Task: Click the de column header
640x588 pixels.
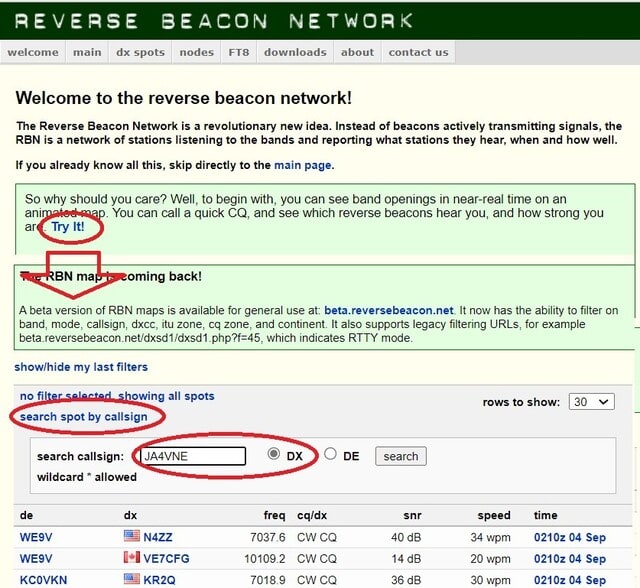Action: coord(27,515)
